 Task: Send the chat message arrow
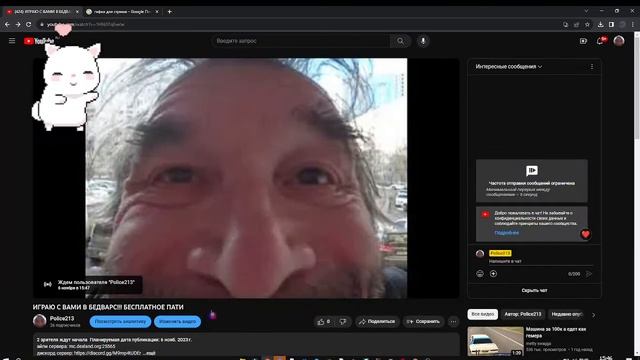589,274
